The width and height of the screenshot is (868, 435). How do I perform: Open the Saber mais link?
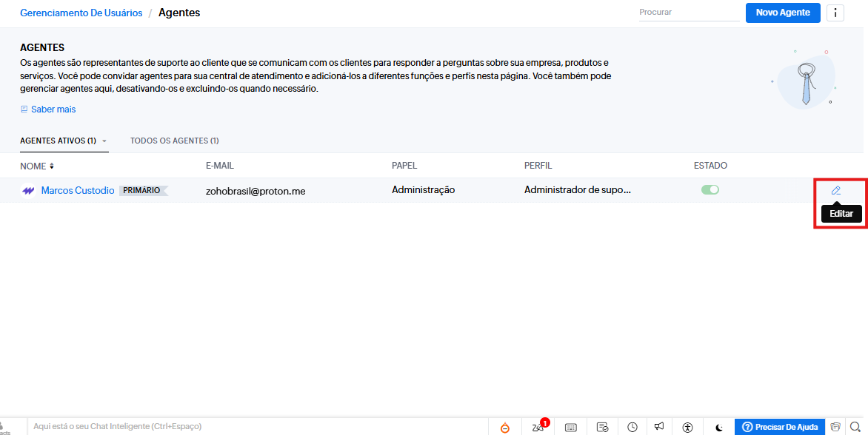pyautogui.click(x=53, y=109)
